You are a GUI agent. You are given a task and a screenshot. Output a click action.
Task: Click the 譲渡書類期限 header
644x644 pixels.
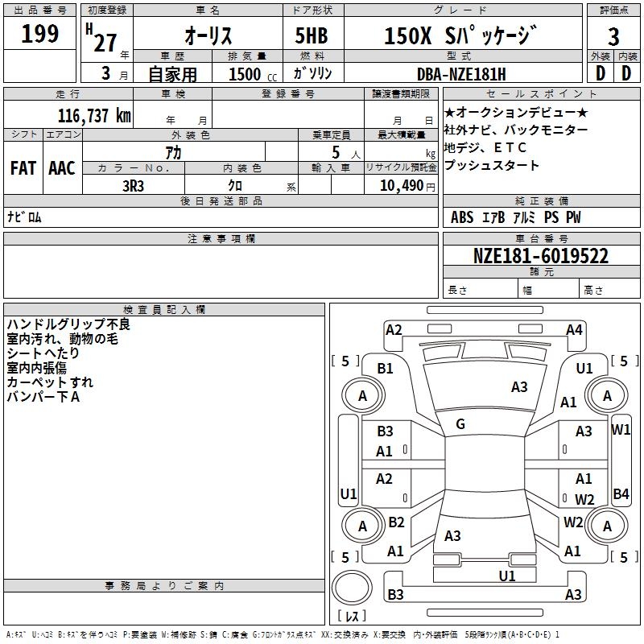coord(401,93)
